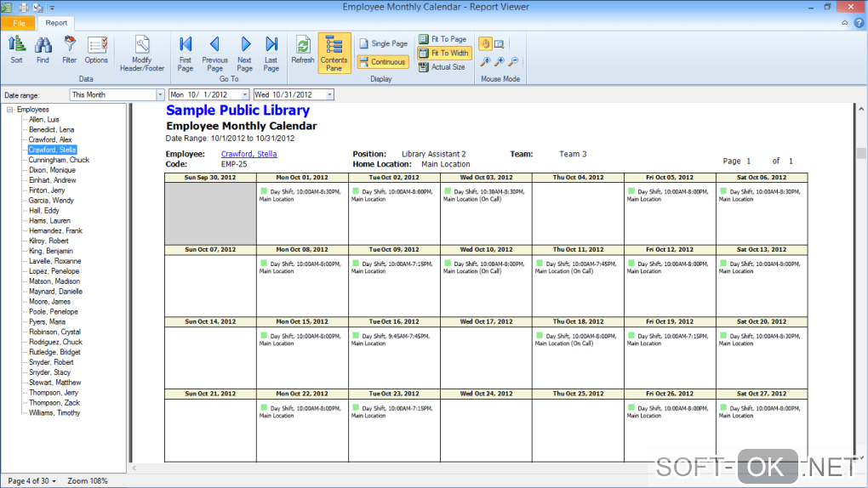This screenshot has width=868, height=488.
Task: Select Thompson, Zack in the tree
Action: click(54, 403)
